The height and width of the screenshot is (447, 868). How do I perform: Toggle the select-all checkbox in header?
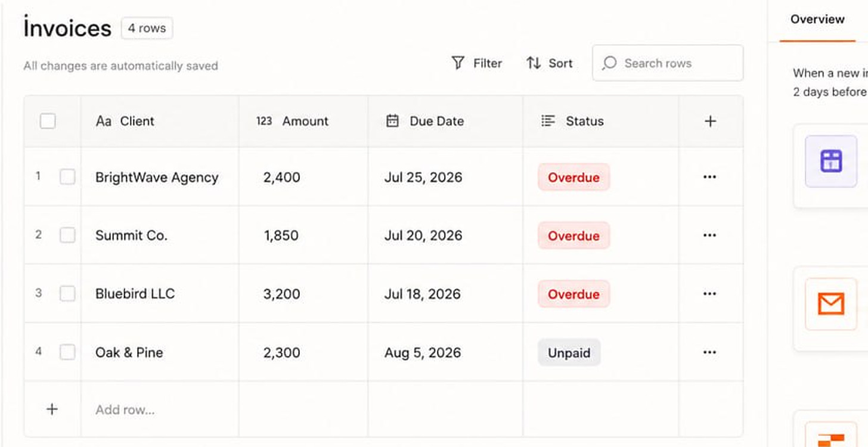tap(48, 121)
